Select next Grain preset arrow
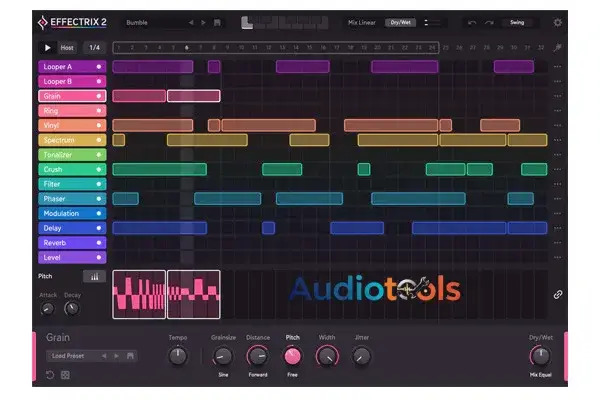Screen dimensions: 600x400 [x=116, y=356]
